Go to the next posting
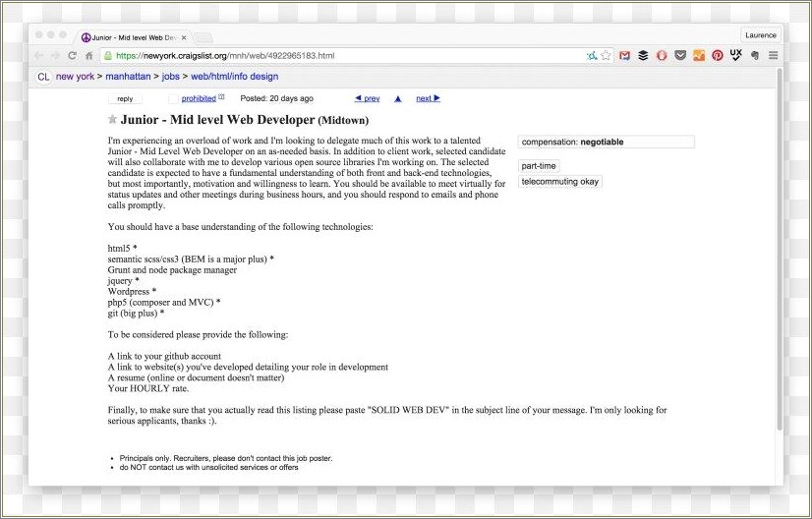The width and height of the screenshot is (812, 519). click(429, 98)
